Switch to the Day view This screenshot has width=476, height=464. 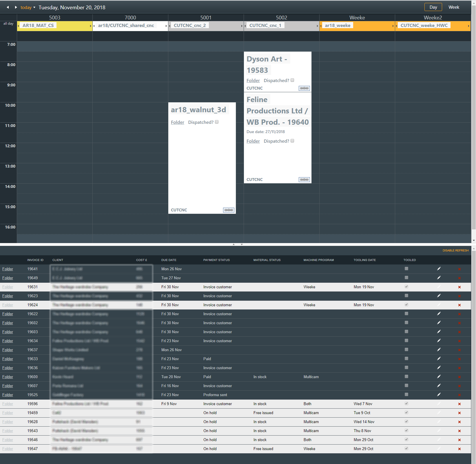433,7
